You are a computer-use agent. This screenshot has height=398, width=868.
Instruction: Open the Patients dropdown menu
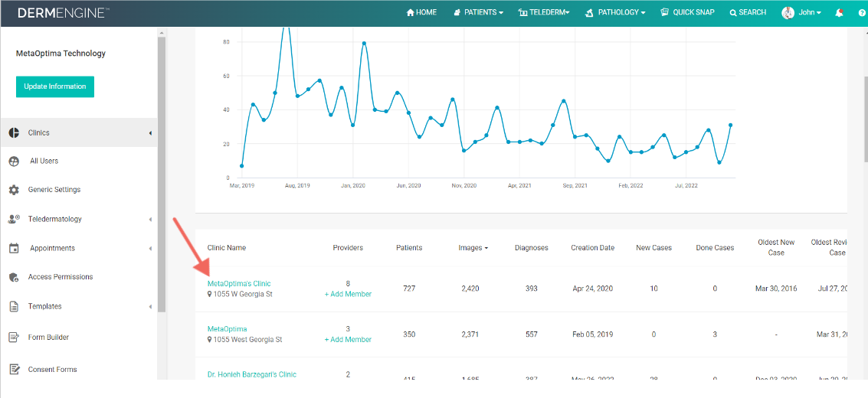[479, 13]
